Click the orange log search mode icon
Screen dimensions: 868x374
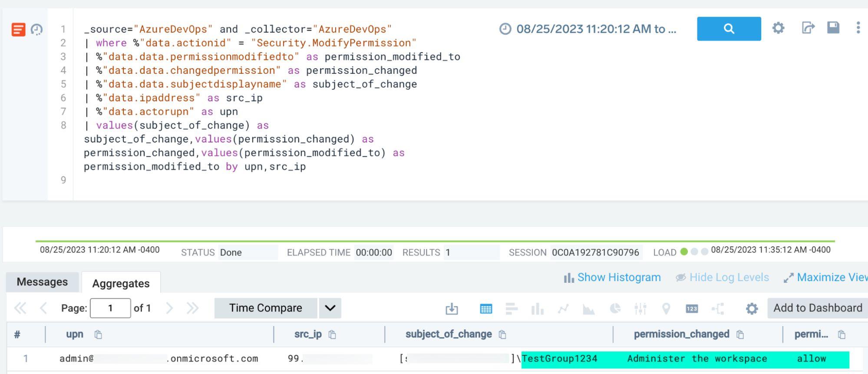click(x=18, y=30)
